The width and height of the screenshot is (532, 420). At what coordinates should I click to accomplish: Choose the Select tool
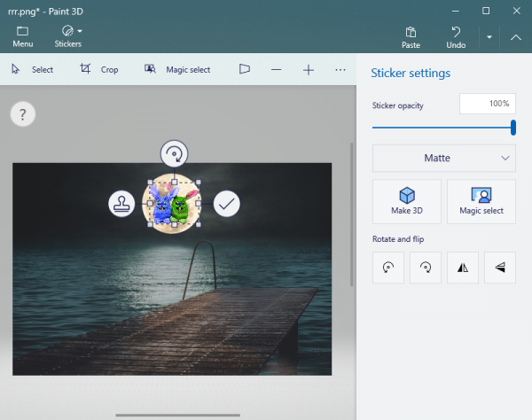32,69
